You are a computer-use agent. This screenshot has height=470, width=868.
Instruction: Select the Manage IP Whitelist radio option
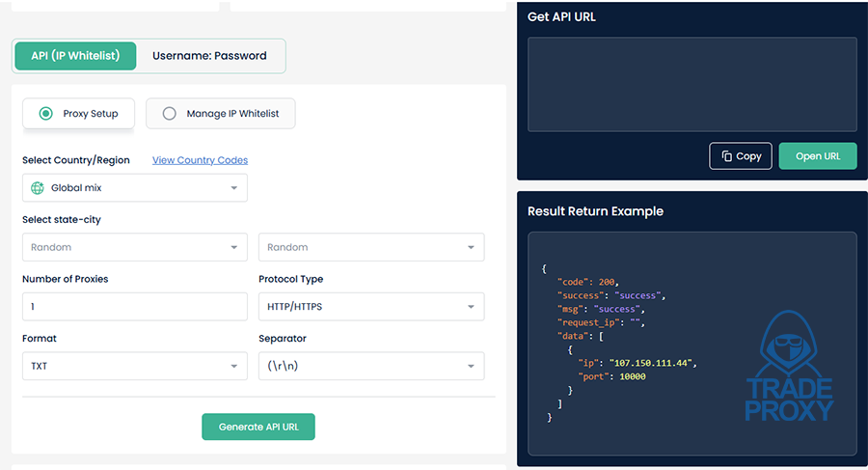170,114
